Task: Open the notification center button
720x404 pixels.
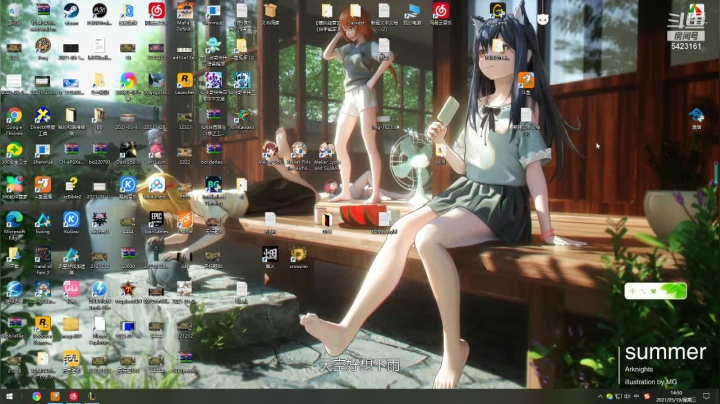Action: 707,396
